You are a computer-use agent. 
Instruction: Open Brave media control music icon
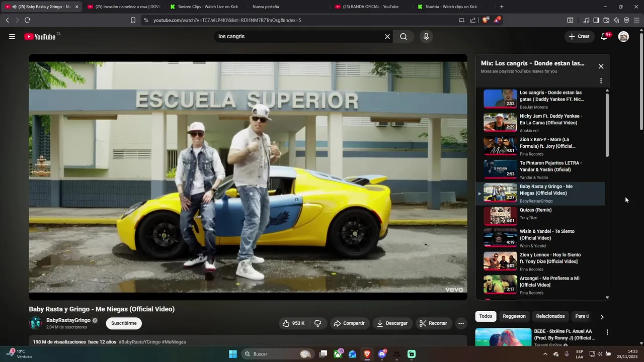586,20
